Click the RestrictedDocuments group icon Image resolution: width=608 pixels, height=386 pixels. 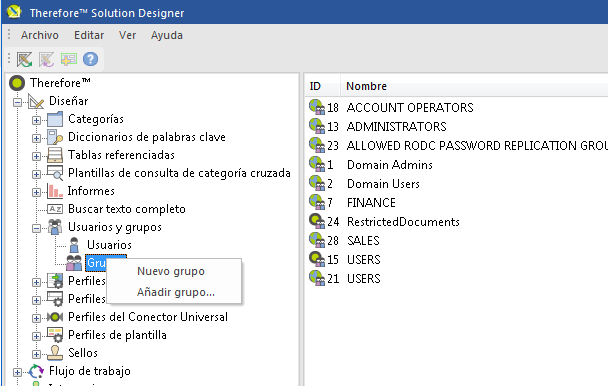click(x=317, y=222)
